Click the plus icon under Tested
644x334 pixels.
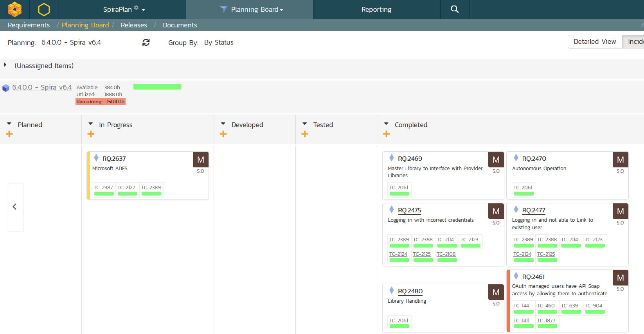click(x=305, y=134)
